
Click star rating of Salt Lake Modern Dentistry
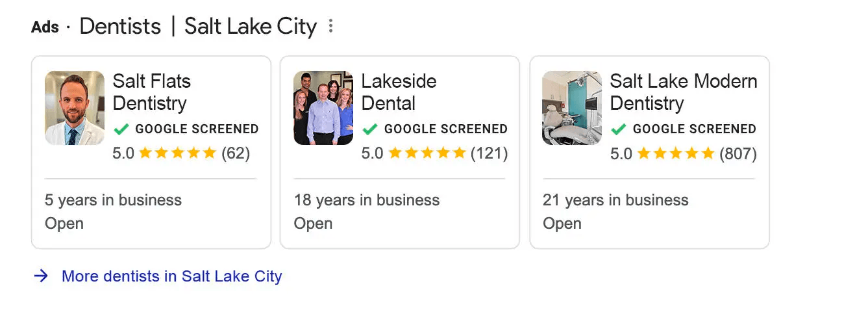675,153
